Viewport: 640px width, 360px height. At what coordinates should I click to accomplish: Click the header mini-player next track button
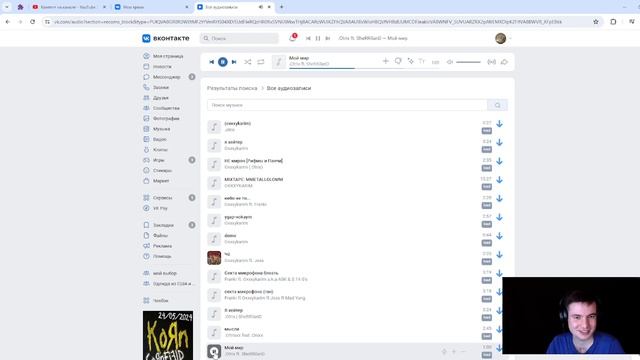[x=327, y=38]
